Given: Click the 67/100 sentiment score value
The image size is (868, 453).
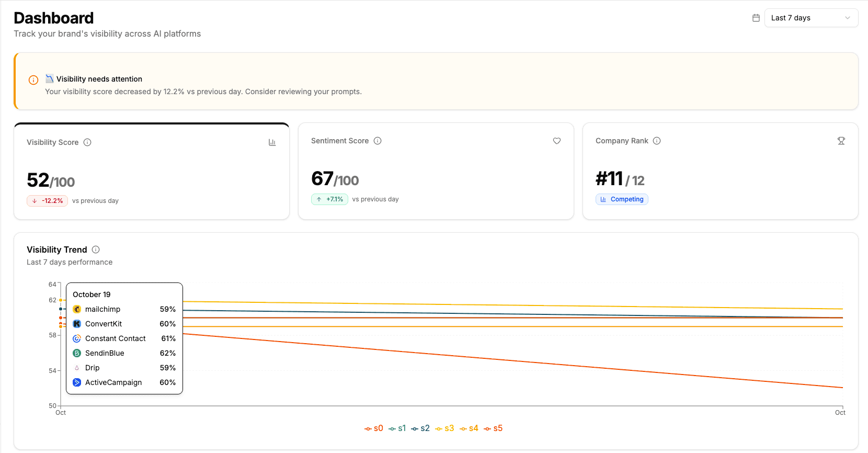Looking at the screenshot, I should coord(335,179).
